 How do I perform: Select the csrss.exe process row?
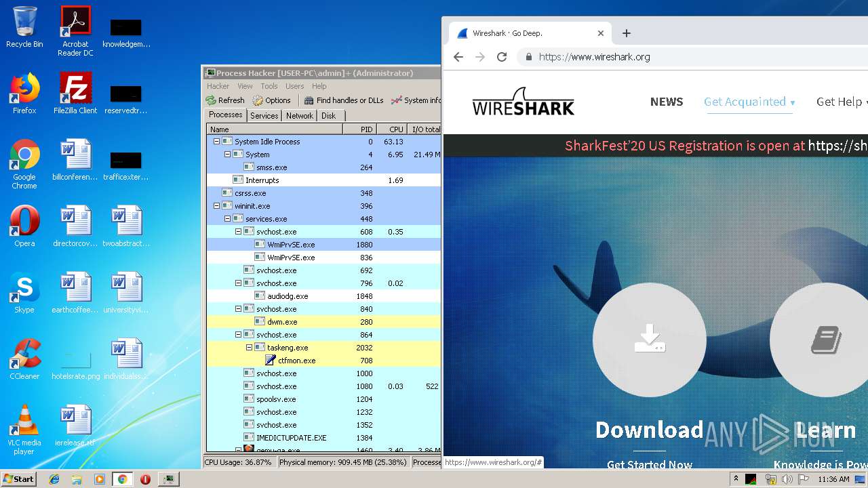323,193
